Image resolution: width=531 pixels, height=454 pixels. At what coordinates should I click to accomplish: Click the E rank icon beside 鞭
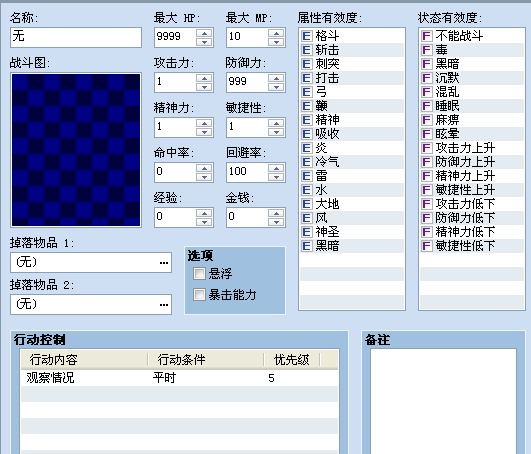(x=306, y=106)
